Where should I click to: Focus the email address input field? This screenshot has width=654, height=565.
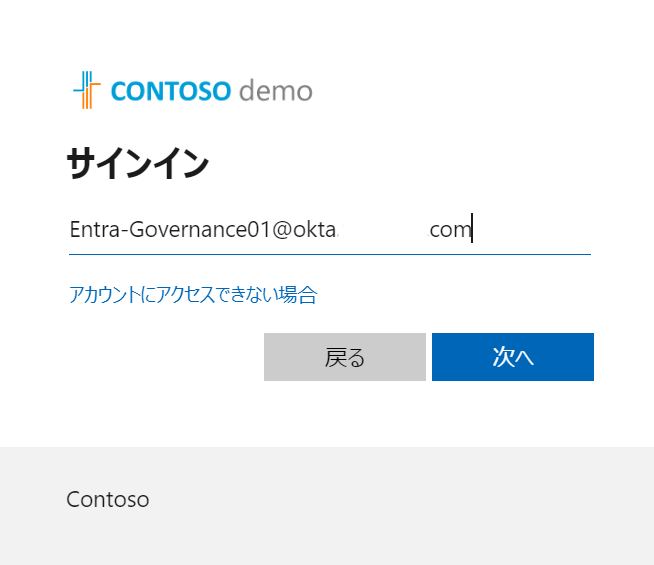[330, 229]
